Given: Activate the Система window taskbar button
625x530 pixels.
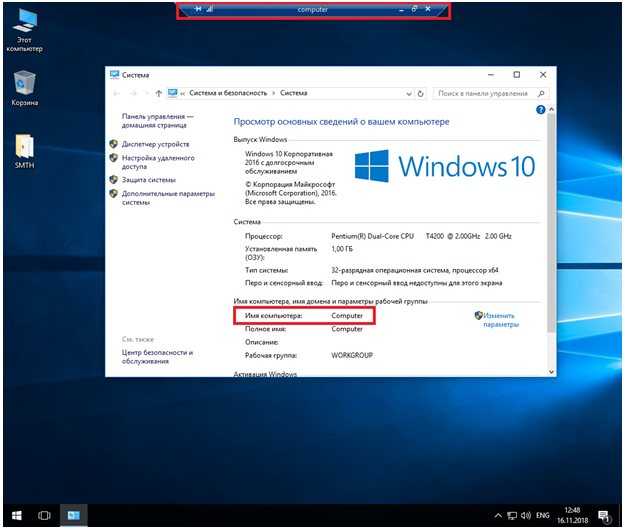Looking at the screenshot, I should click(73, 516).
